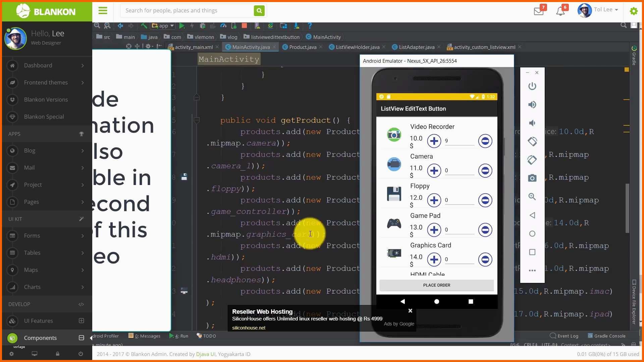Click the search people and places field
Image resolution: width=644 pixels, height=362 pixels.
[x=187, y=11]
